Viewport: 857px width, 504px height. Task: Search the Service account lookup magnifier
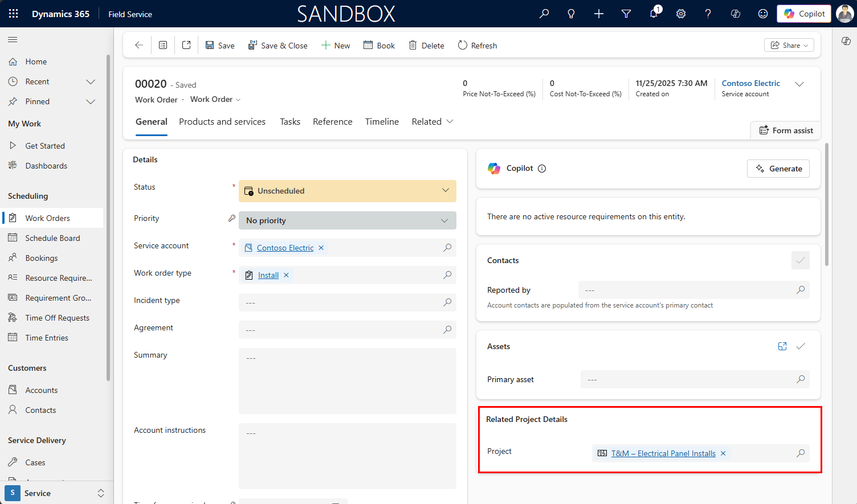(x=447, y=248)
